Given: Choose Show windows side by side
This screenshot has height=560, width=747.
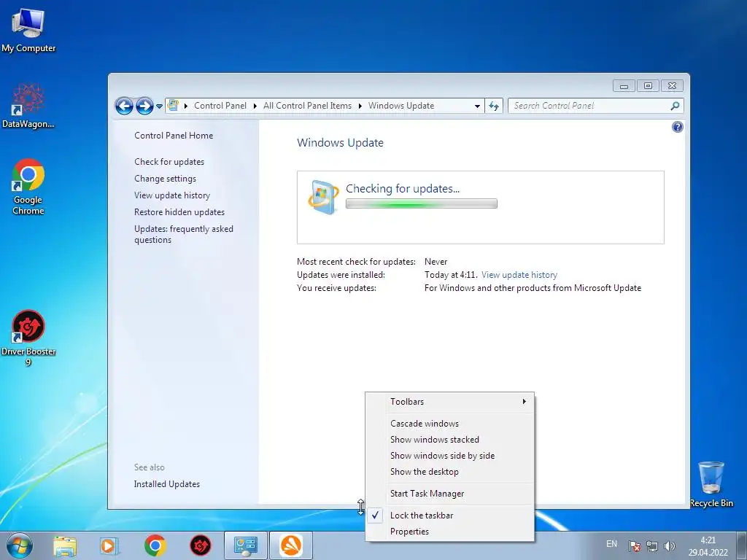Looking at the screenshot, I should (449, 456).
